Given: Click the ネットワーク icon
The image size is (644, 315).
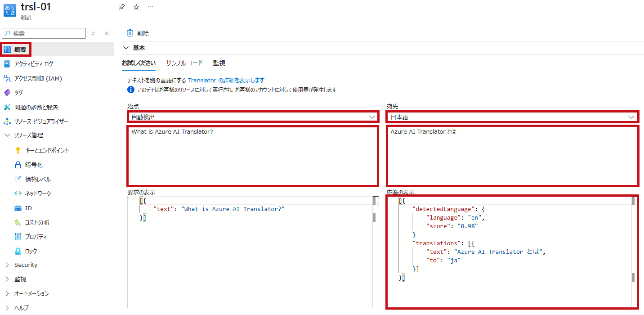Looking at the screenshot, I should (x=18, y=193).
